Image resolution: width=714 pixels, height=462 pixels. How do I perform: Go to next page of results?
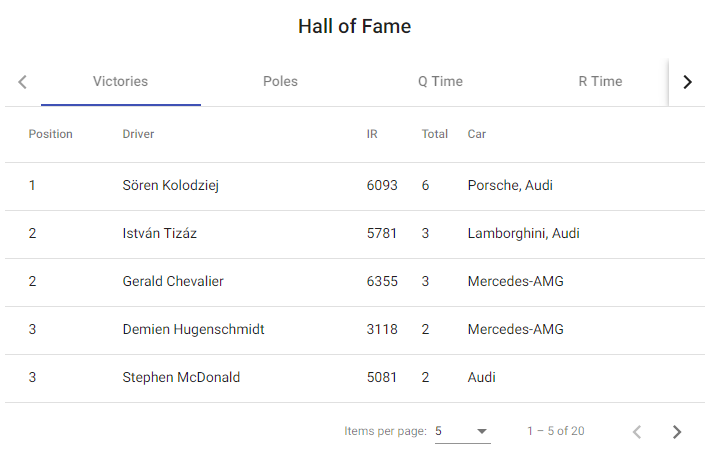tap(677, 432)
